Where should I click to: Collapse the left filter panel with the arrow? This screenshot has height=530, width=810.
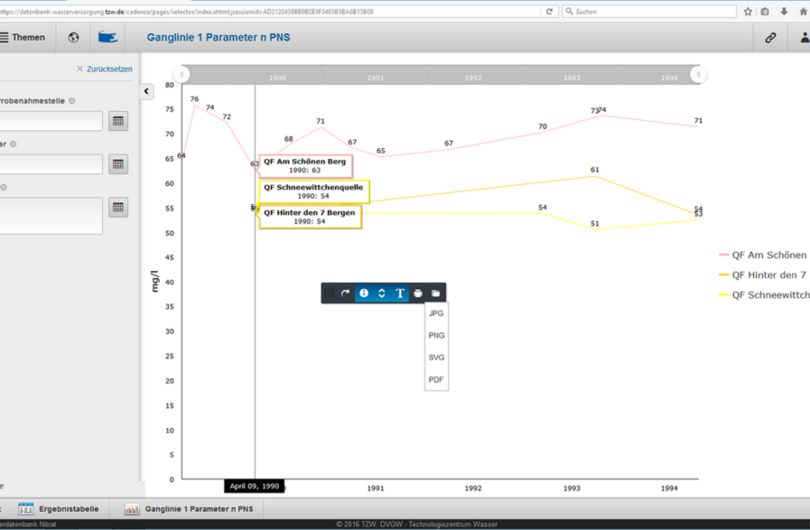147,91
